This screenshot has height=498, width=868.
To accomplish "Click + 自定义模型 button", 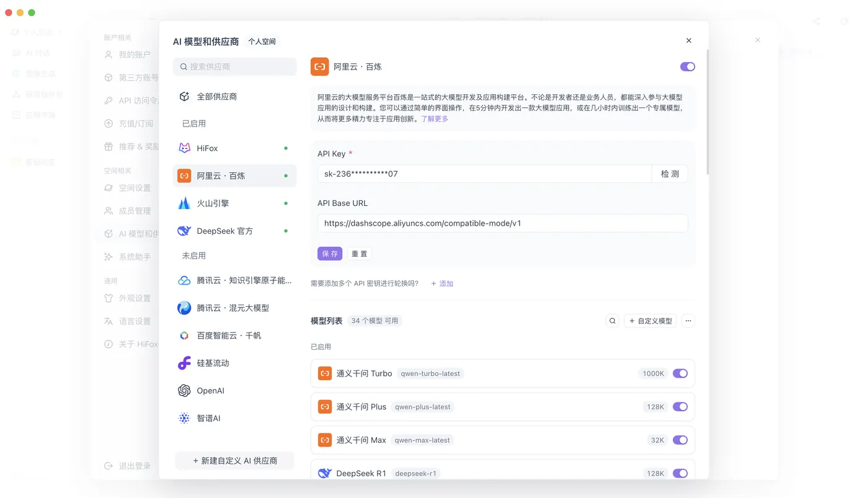I will click(650, 321).
